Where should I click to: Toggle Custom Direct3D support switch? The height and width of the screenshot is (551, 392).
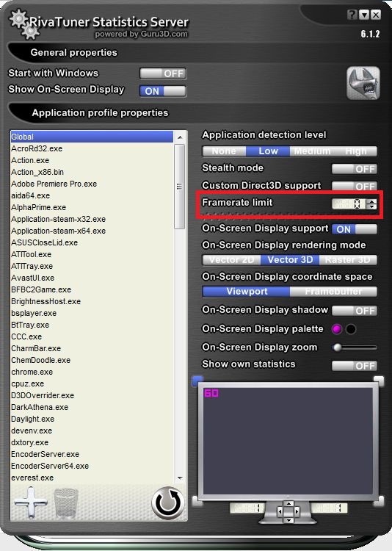355,186
